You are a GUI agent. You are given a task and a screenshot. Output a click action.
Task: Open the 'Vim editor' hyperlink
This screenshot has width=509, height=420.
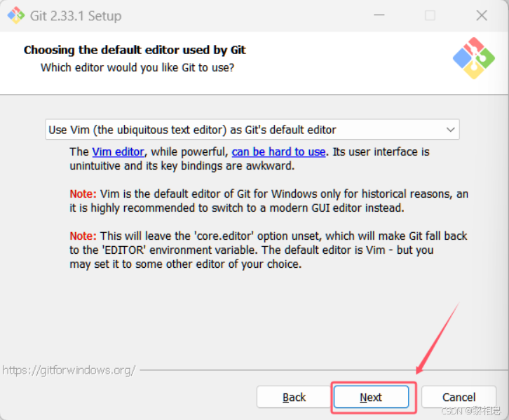tap(118, 152)
